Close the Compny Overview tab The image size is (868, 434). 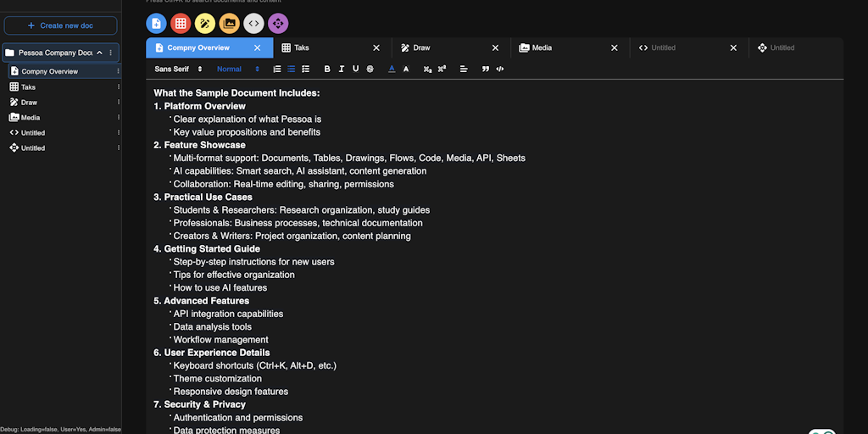258,48
